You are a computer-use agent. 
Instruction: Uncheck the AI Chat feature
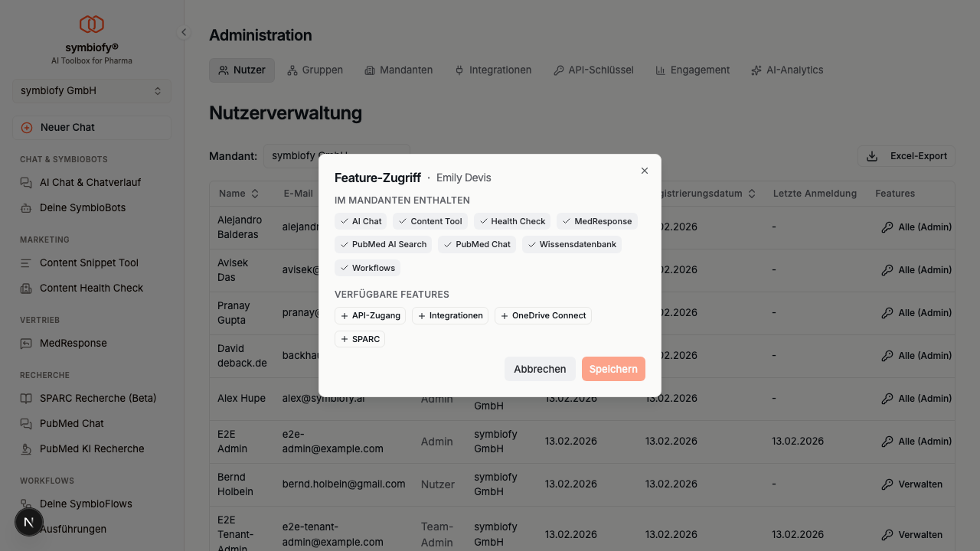(x=360, y=221)
